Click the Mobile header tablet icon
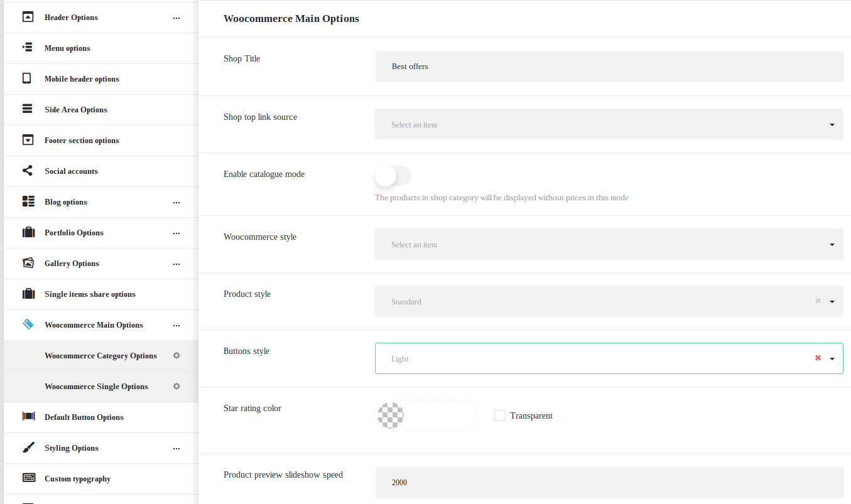The height and width of the screenshot is (504, 851). [x=27, y=78]
